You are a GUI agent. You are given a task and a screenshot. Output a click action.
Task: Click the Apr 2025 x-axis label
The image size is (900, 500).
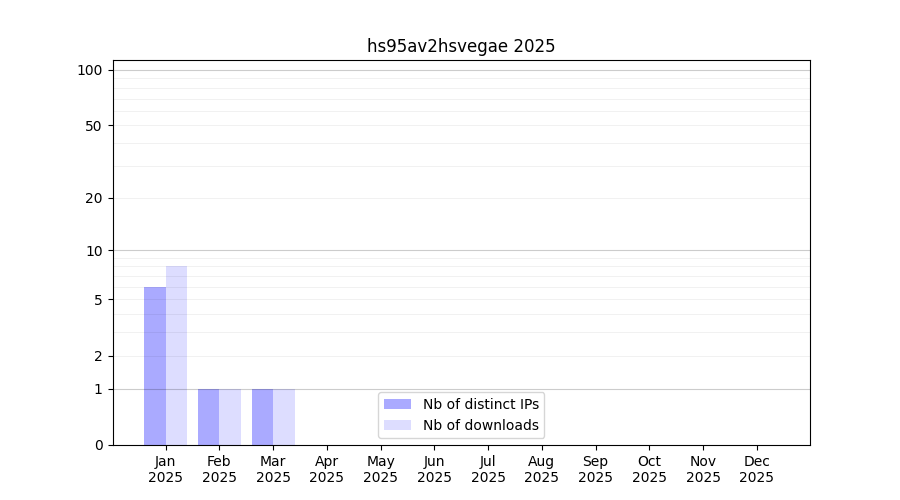pyautogui.click(x=327, y=469)
